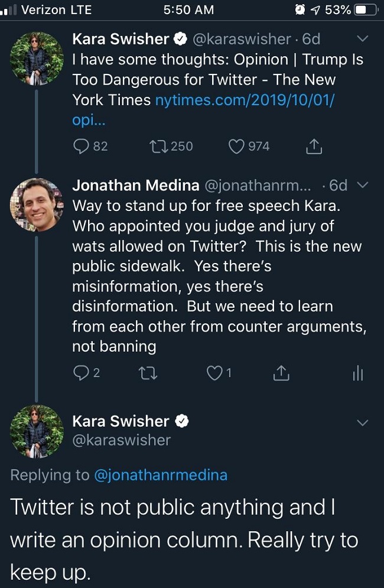Reply to Jonathan Medina's tweet
Image resolution: width=384 pixels, height=588 pixels.
point(80,373)
